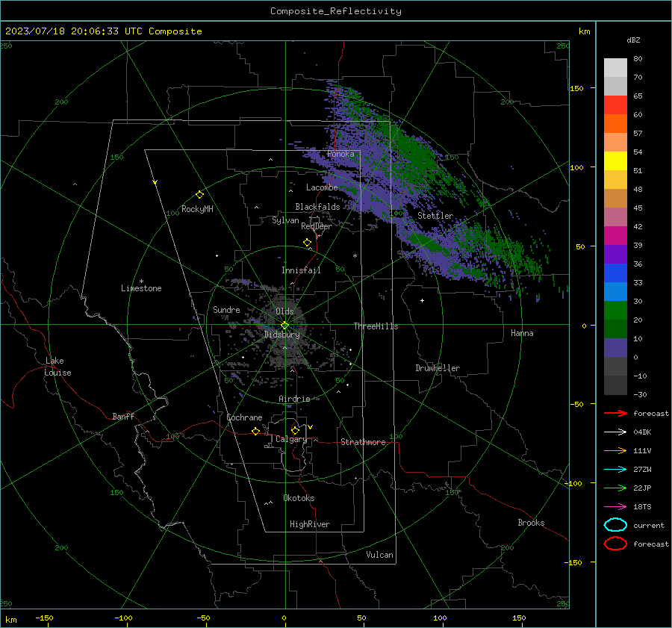Click the Composite_Reflectivity title
This screenshot has width=672, height=628.
click(x=335, y=11)
